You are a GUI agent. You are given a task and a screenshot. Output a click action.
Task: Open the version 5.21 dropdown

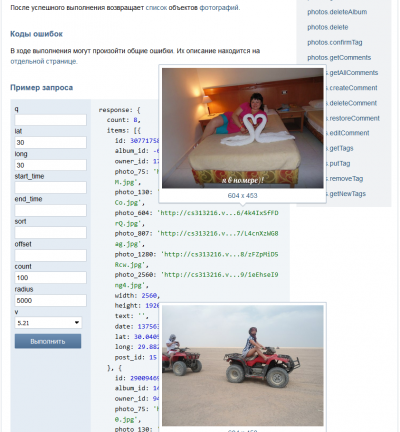pos(48,323)
